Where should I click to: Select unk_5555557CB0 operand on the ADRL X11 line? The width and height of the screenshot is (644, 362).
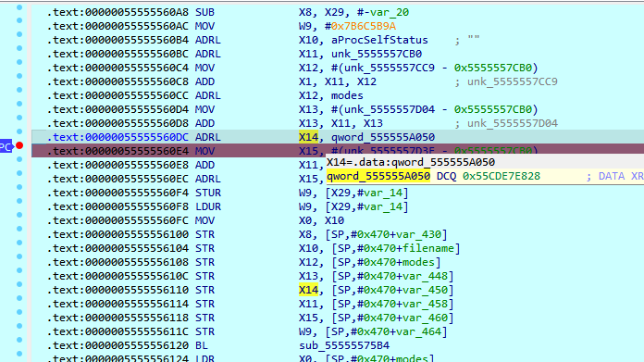point(377,55)
